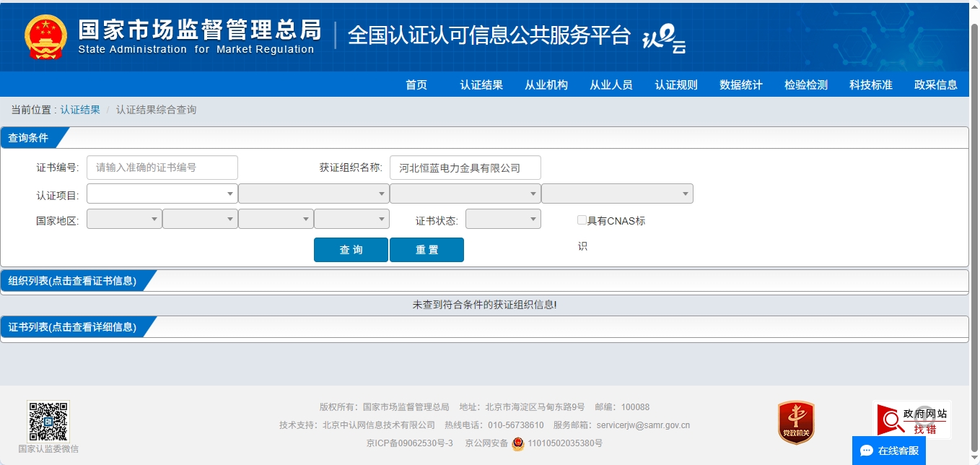Click 北京中认网信息技术有限公司 tech support text
980x465 pixels.
379,425
